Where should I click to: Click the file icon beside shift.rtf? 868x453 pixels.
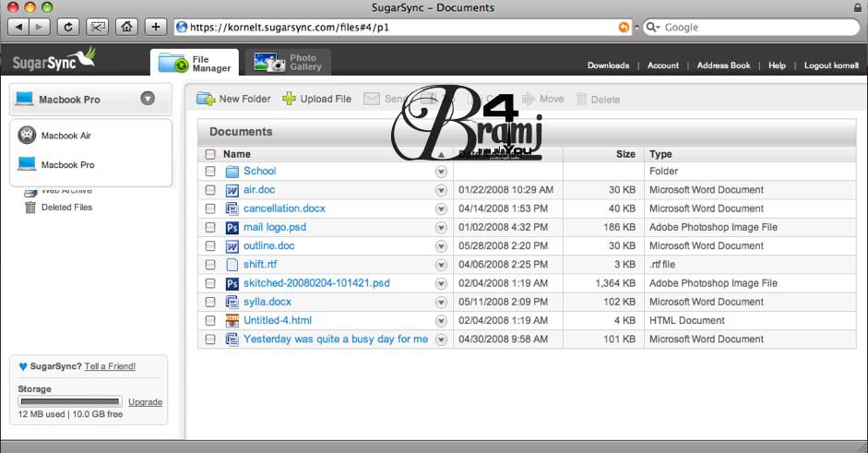click(232, 265)
